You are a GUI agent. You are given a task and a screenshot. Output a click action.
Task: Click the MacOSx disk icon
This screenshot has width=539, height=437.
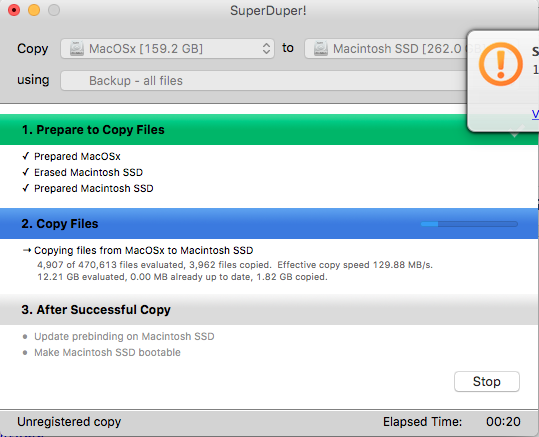click(77, 48)
